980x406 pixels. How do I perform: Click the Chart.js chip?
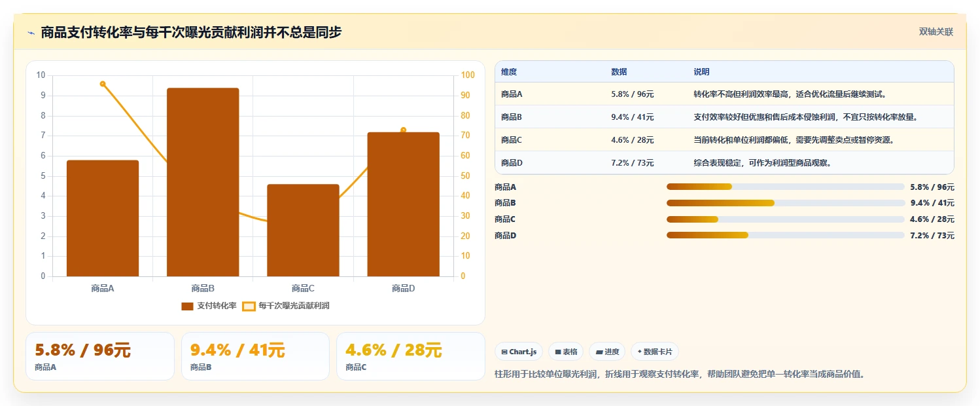[x=519, y=352]
